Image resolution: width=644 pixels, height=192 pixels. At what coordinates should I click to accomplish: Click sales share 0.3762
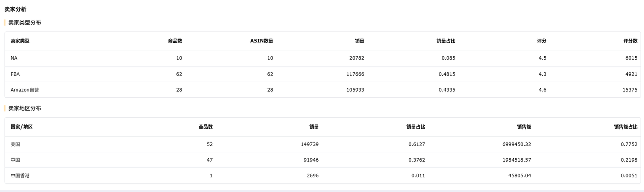(x=417, y=160)
